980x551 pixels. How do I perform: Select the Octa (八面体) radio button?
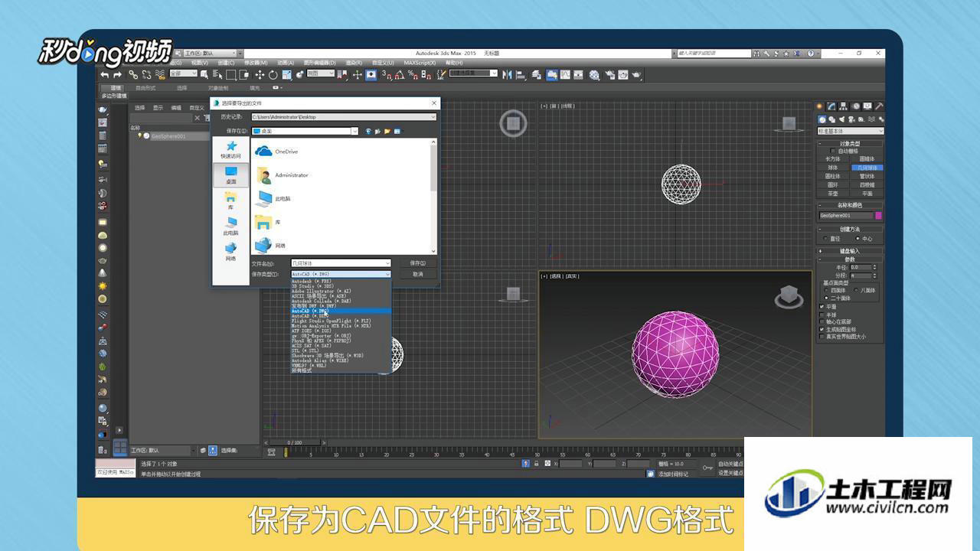point(857,290)
